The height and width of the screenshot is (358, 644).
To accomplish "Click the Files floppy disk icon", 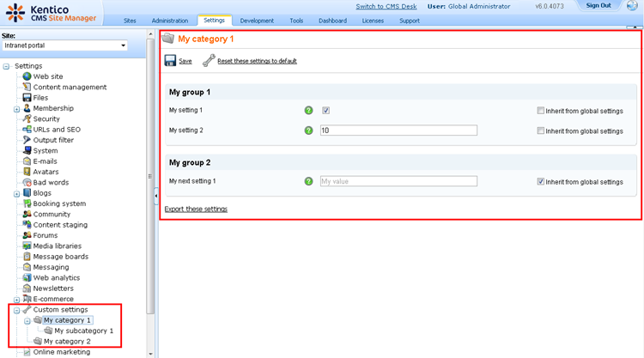I will [27, 98].
